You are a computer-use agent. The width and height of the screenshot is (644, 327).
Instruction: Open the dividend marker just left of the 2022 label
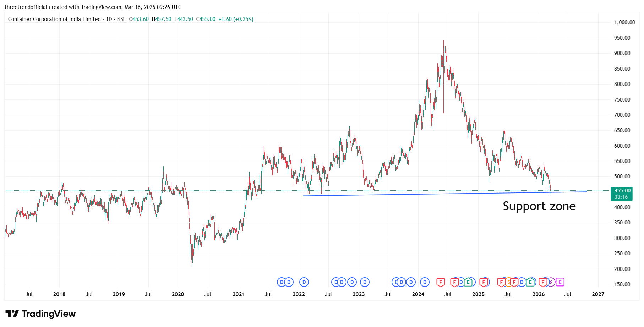pyautogui.click(x=289, y=282)
